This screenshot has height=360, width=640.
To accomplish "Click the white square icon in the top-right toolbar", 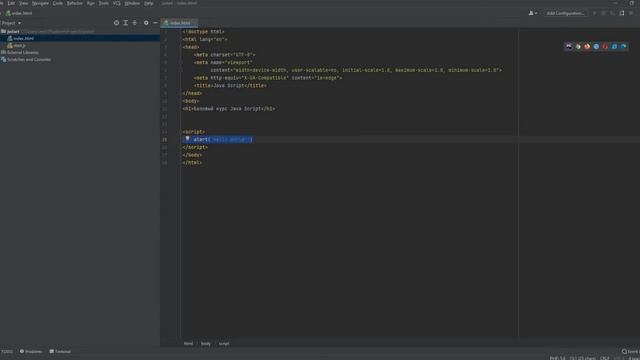I will [622, 13].
